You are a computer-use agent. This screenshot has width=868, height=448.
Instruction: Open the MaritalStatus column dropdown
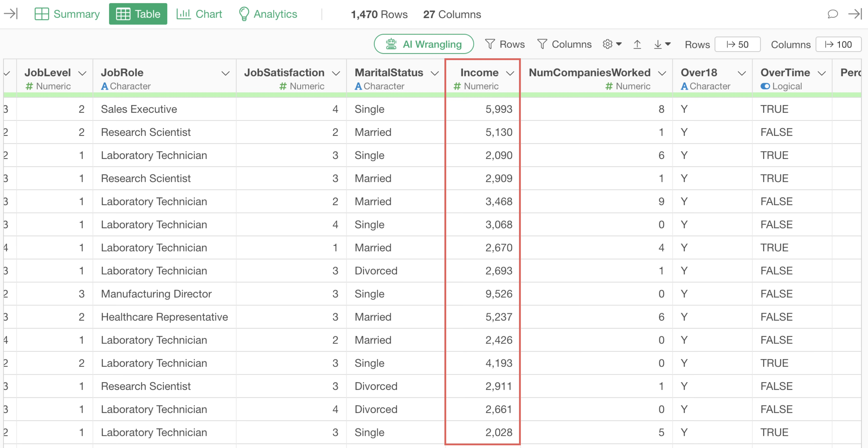[435, 73]
